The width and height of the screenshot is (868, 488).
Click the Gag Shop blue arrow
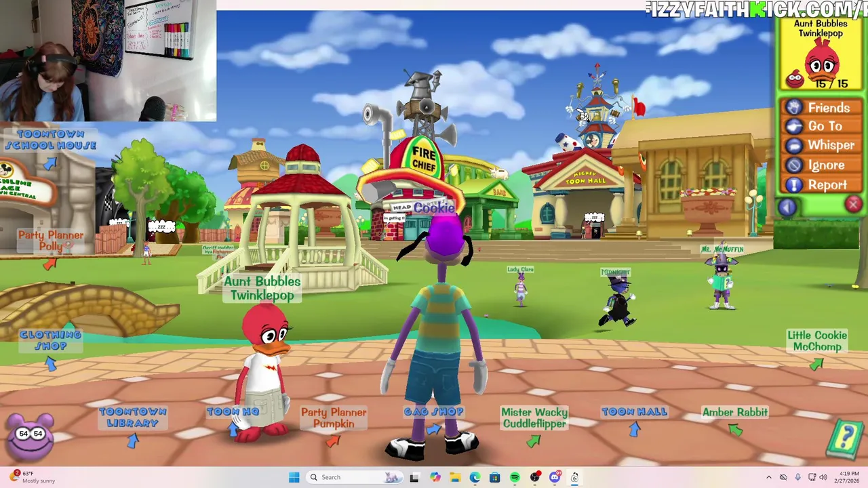(x=433, y=428)
